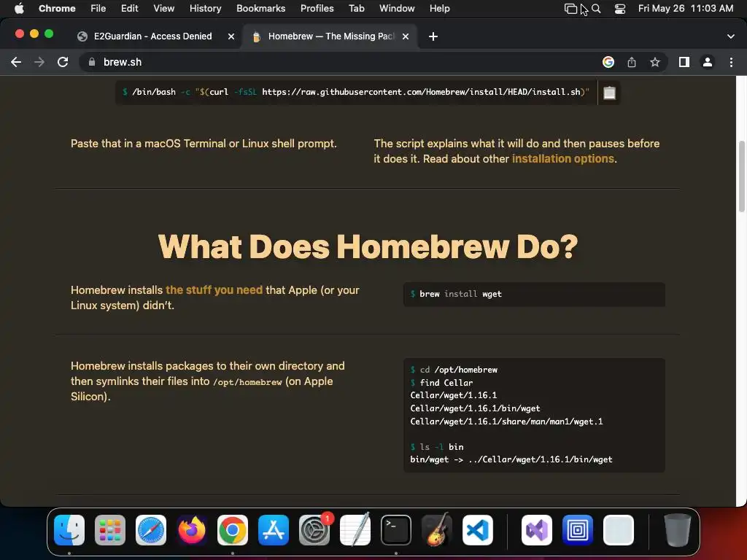747x560 pixels.
Task: Open Launchpad from the Dock
Action: pos(110,530)
